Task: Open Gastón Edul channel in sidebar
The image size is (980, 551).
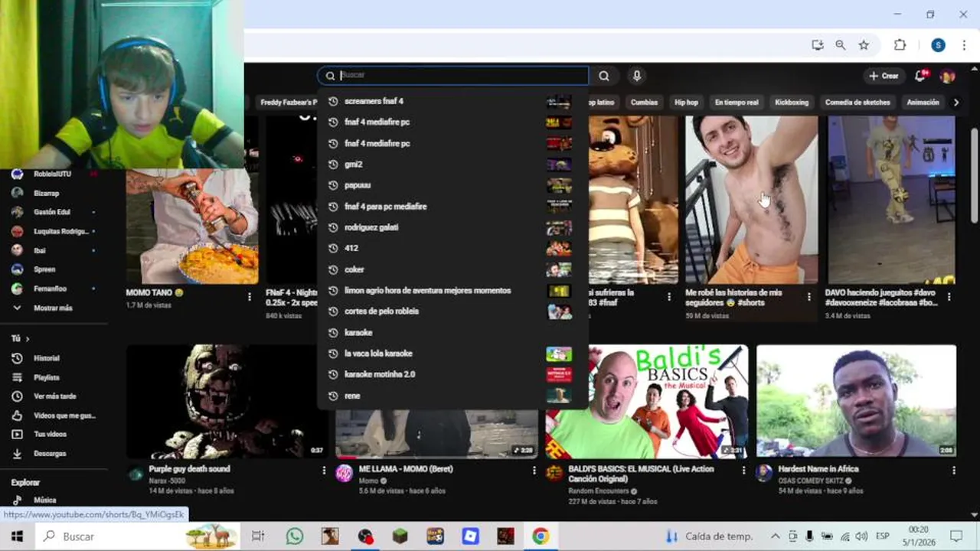Action: coord(52,212)
